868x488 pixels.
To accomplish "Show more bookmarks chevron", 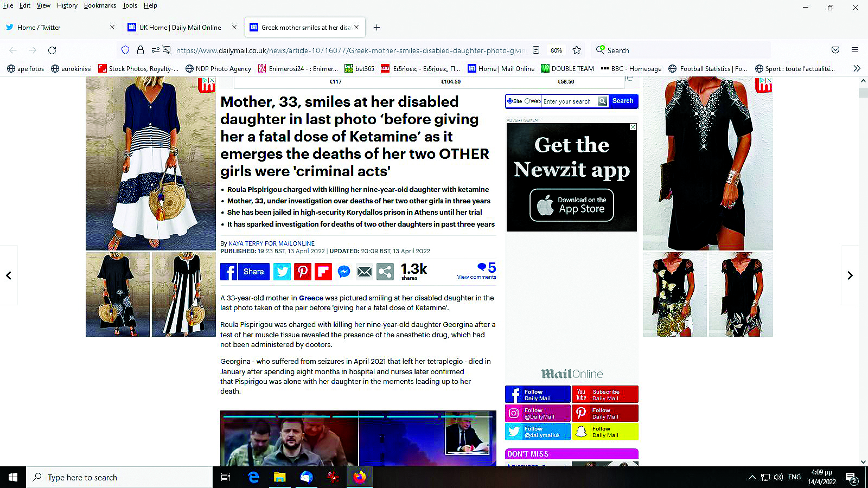I will tap(857, 69).
